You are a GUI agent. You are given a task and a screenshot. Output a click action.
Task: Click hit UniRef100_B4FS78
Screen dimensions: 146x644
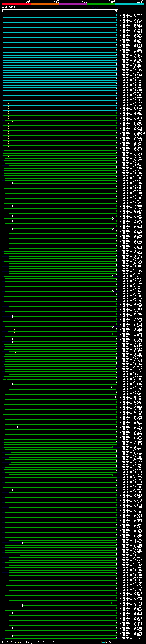tap(131, 93)
